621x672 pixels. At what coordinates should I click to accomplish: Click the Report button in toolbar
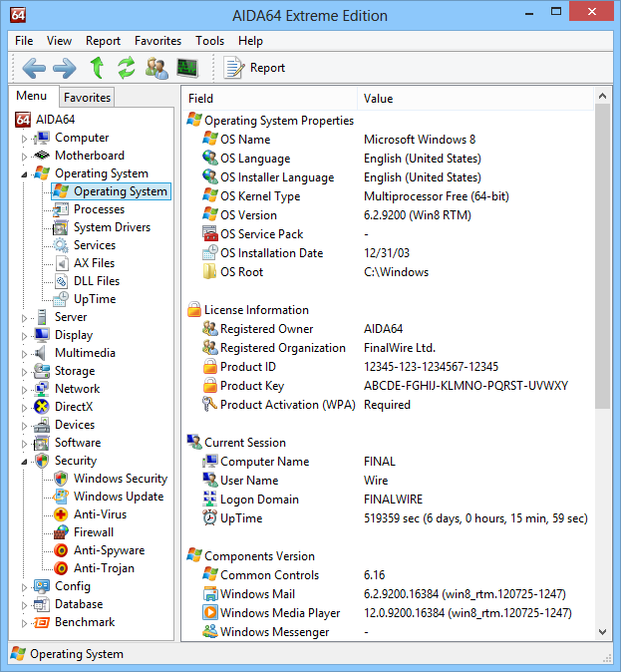tap(255, 68)
